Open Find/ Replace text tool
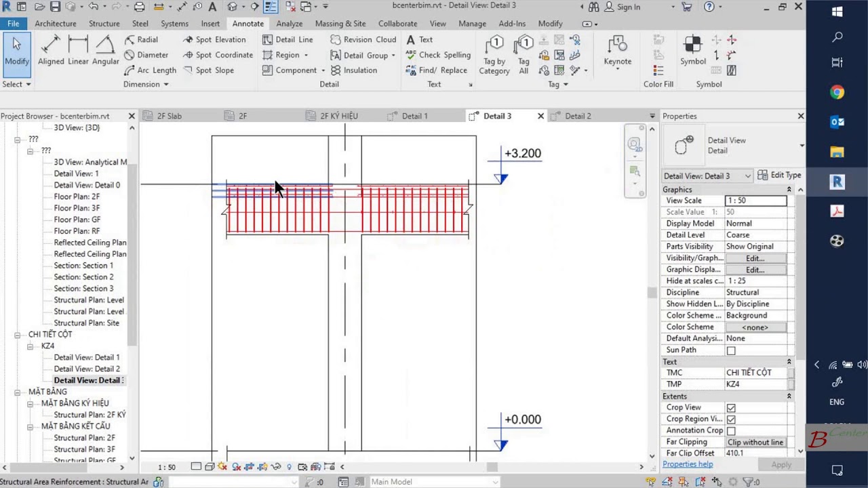This screenshot has width=868, height=488. click(436, 70)
